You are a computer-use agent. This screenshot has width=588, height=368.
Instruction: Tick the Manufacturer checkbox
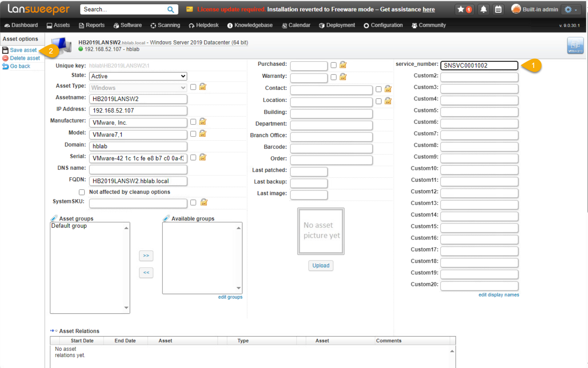(193, 122)
